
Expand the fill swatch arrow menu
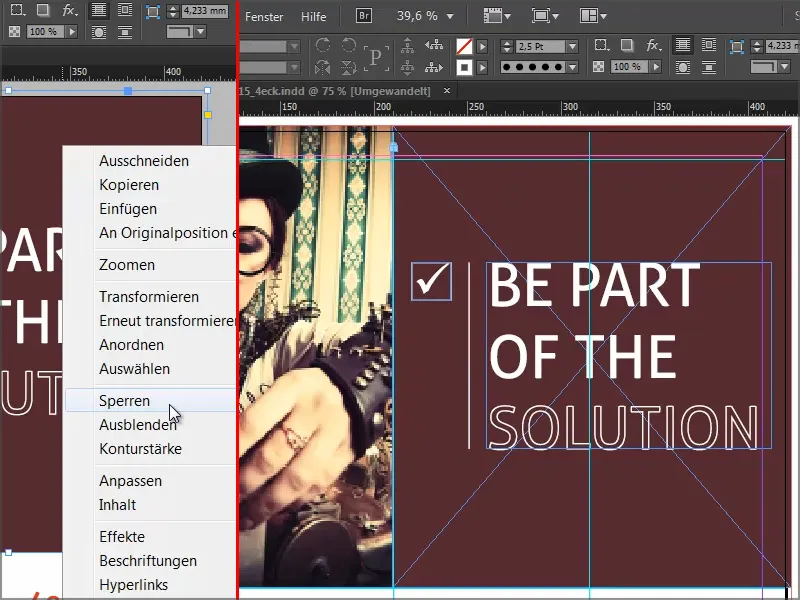482,46
